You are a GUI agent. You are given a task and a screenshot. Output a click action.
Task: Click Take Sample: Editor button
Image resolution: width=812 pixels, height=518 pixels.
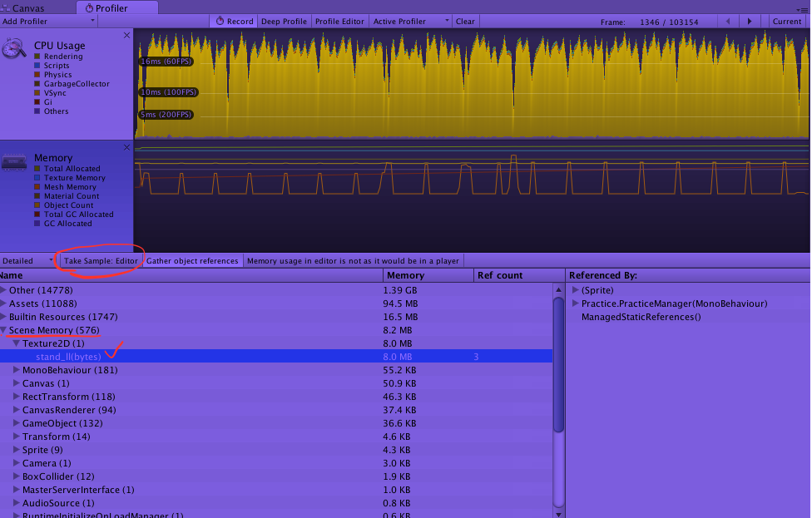[101, 260]
